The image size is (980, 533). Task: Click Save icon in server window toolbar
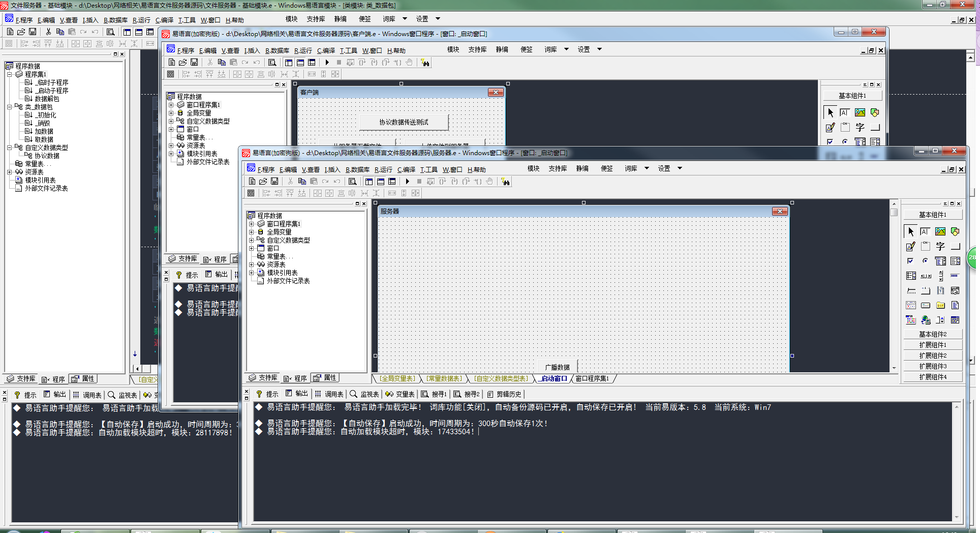pyautogui.click(x=274, y=181)
